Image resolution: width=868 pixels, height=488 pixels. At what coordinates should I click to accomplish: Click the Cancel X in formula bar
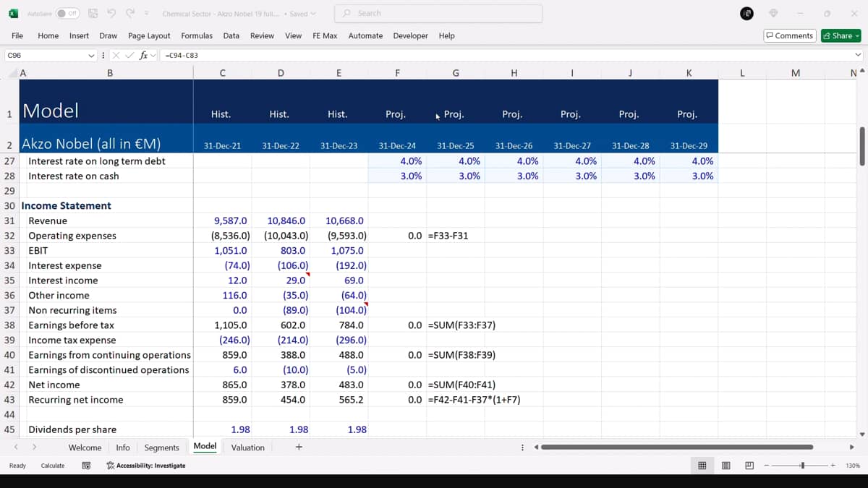tap(116, 55)
